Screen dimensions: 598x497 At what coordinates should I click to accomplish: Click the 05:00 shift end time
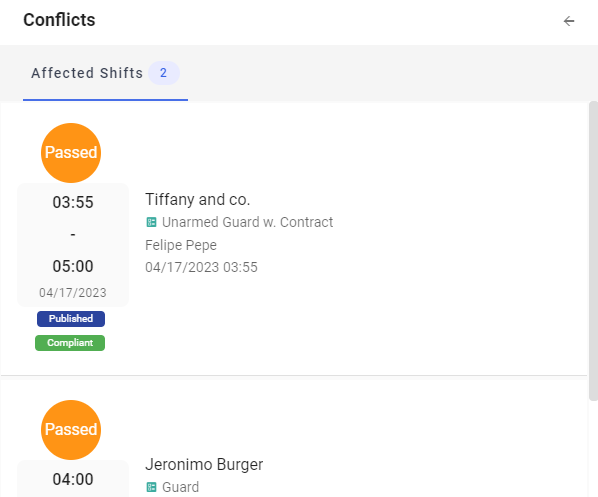[x=73, y=266]
